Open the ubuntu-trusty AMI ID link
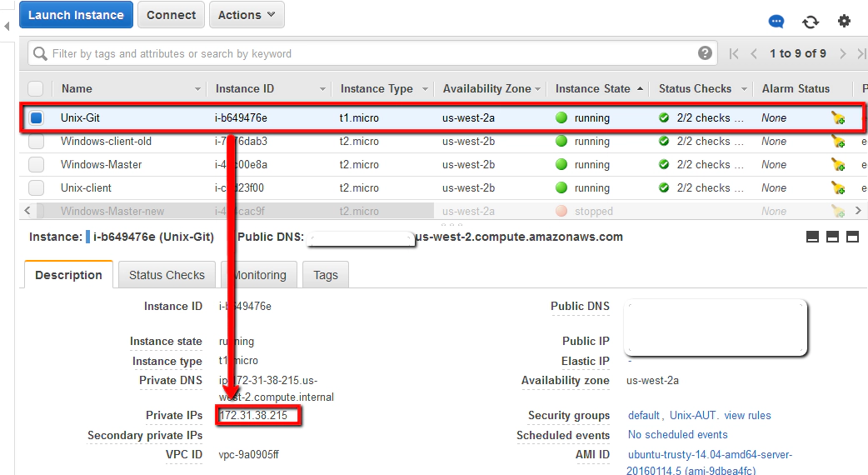Image resolution: width=868 pixels, height=475 pixels. coord(710,462)
